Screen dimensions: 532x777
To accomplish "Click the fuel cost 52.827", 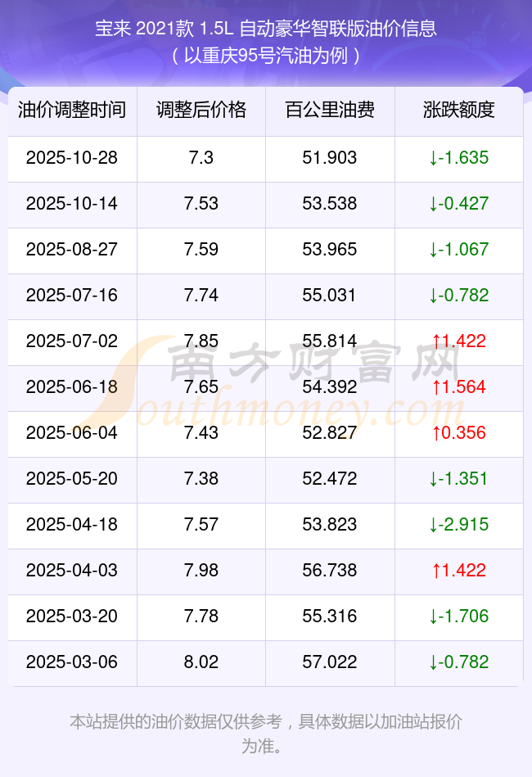I will tap(330, 433).
